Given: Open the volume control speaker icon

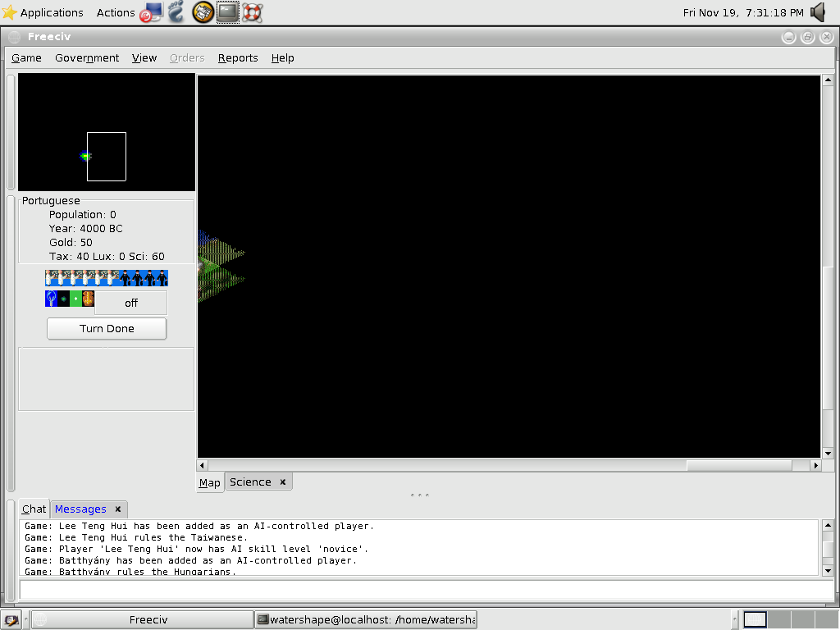Looking at the screenshot, I should coord(818,12).
